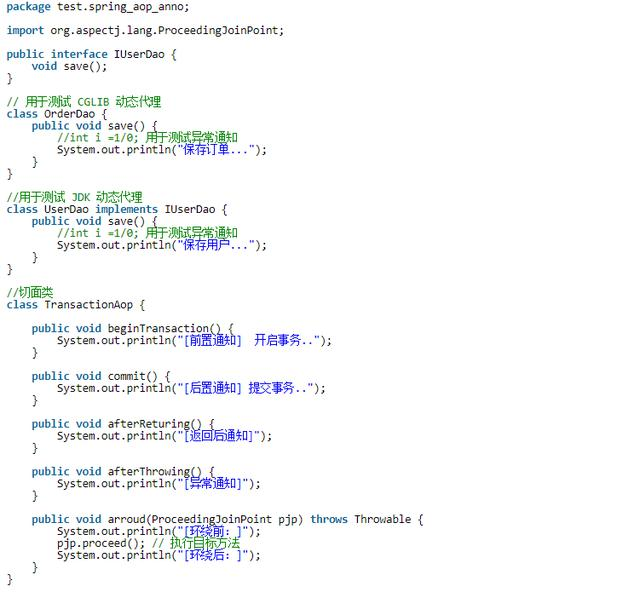The width and height of the screenshot is (640, 592).
Task: Click the void save(); method in IUserDao
Action: pyautogui.click(x=69, y=66)
